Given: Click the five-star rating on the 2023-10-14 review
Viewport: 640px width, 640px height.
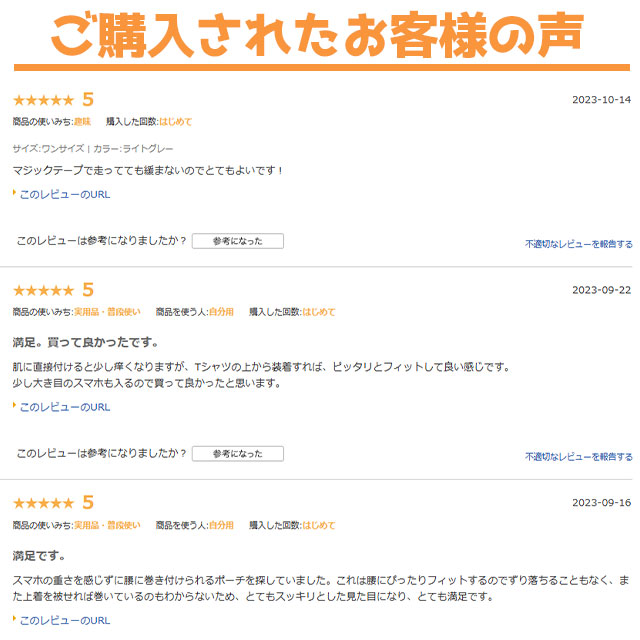Looking at the screenshot, I should pos(43,100).
